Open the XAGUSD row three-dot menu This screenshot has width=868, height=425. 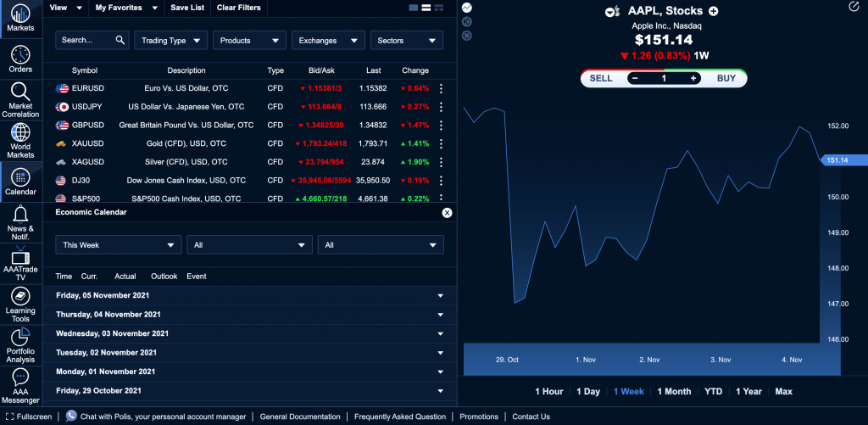tap(441, 162)
